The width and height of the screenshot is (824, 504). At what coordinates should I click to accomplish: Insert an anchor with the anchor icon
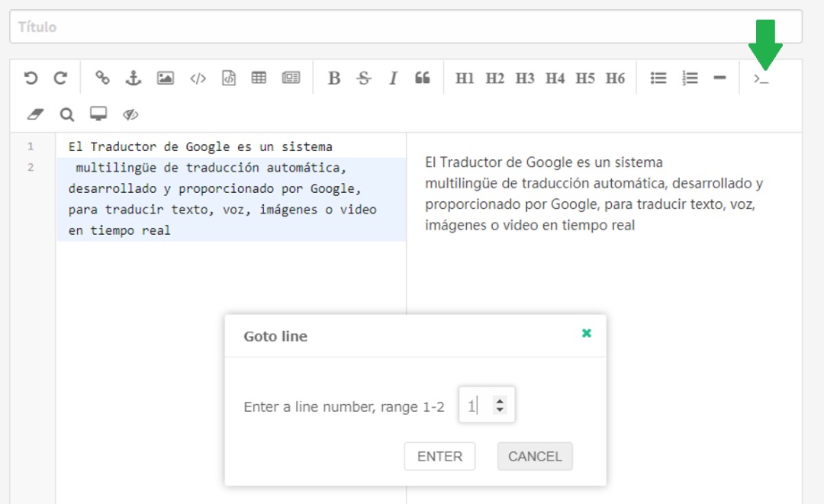pyautogui.click(x=133, y=79)
